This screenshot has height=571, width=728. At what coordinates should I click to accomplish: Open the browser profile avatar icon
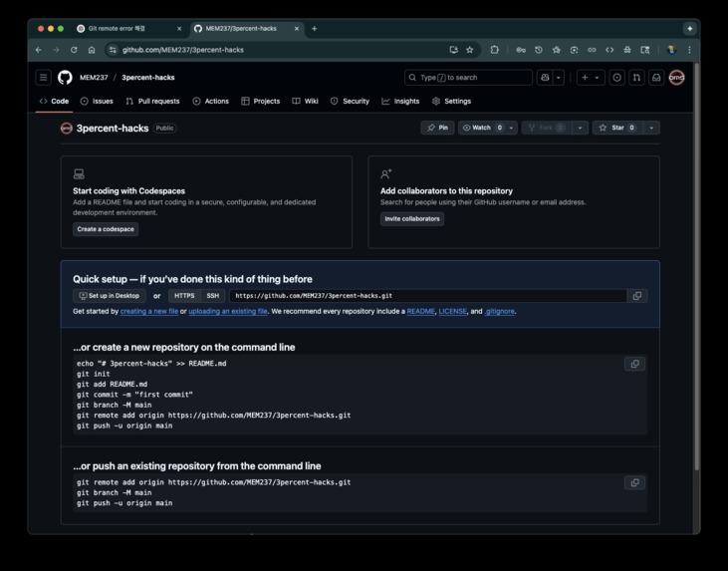[x=671, y=50]
